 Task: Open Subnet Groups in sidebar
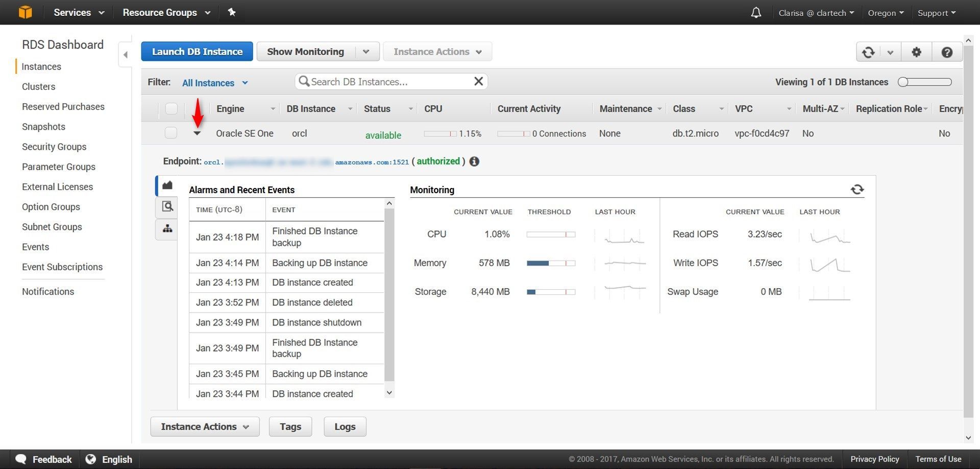pyautogui.click(x=52, y=227)
